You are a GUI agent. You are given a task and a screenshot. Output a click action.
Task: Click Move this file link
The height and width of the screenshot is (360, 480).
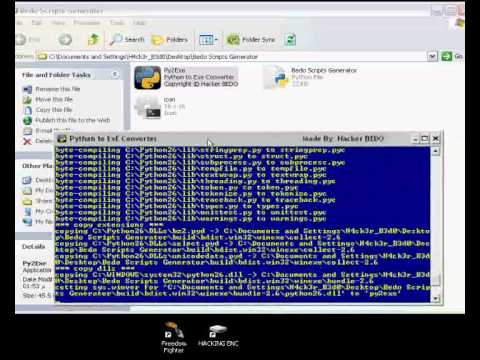54,99
